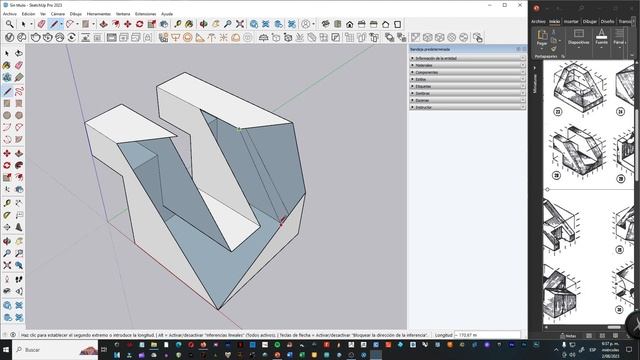The image size is (640, 360).
Task: Switch to the Dibujar tab in PowerPoint
Action: (x=589, y=21)
